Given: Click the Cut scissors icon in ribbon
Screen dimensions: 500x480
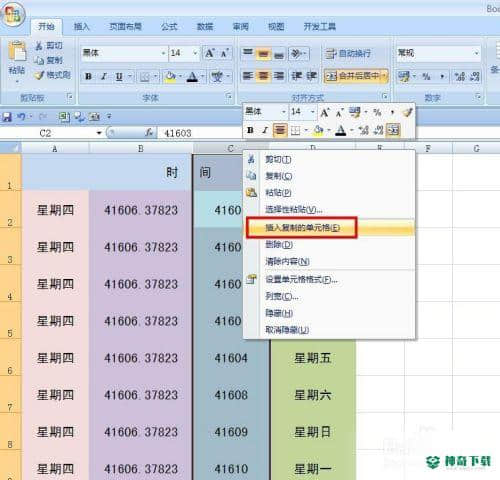Looking at the screenshot, I should (x=39, y=46).
